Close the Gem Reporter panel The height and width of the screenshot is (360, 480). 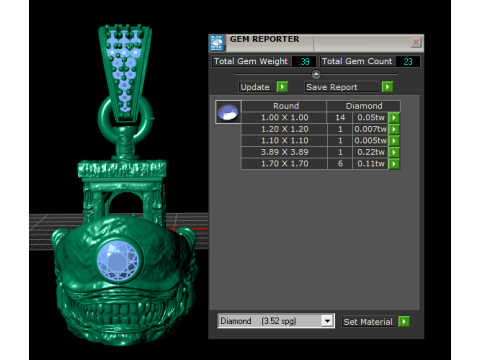point(416,42)
